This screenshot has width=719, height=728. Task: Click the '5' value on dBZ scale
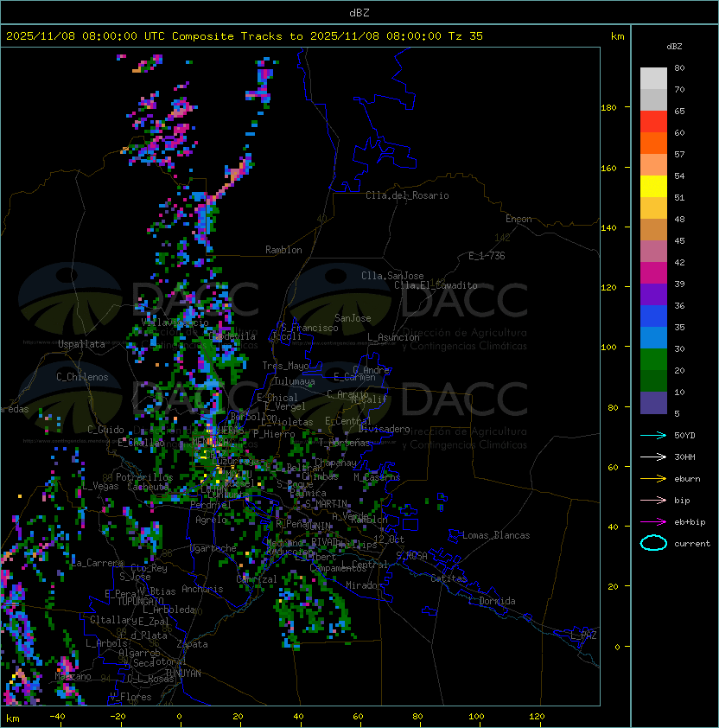click(677, 413)
